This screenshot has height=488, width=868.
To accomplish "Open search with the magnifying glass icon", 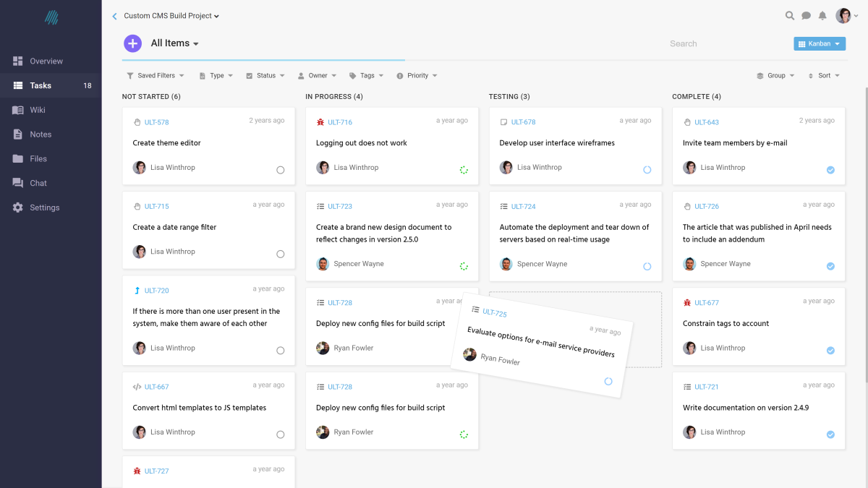I will [789, 15].
